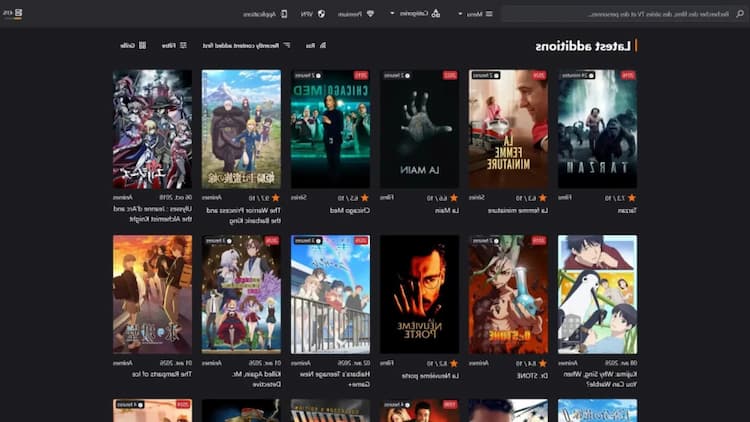Click the sort lines icon beside Recently added
The width and height of the screenshot is (750, 422).
point(287,45)
